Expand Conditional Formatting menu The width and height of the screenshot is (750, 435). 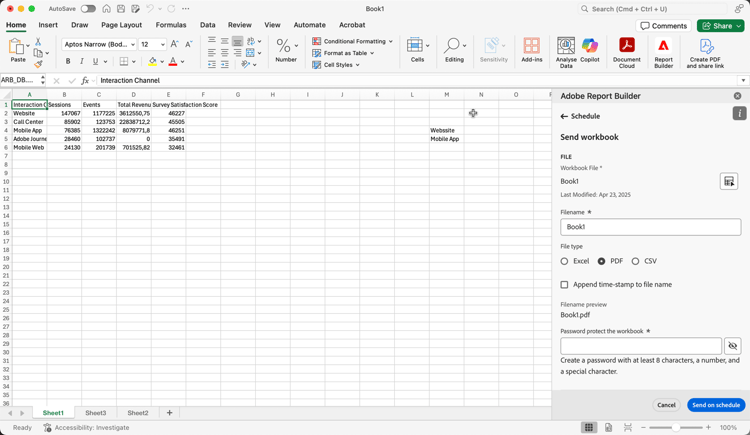coord(391,41)
